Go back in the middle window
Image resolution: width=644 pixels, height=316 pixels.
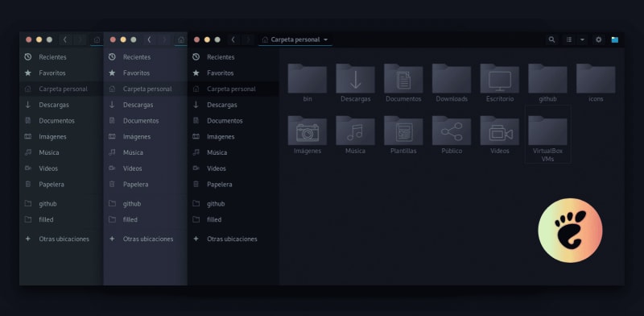point(149,39)
